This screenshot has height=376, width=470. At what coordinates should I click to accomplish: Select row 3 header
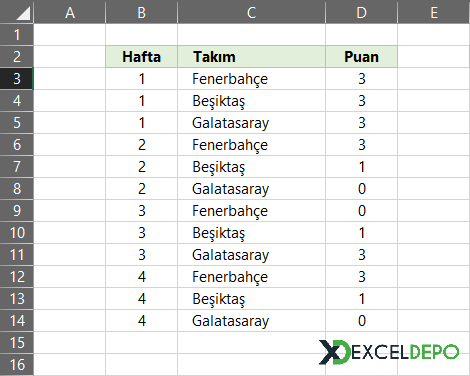pos(17,79)
